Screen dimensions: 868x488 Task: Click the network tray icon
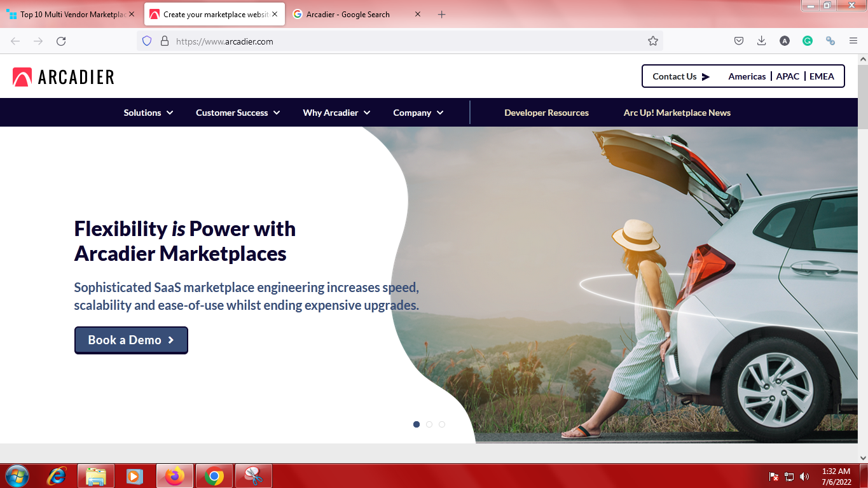(x=789, y=477)
